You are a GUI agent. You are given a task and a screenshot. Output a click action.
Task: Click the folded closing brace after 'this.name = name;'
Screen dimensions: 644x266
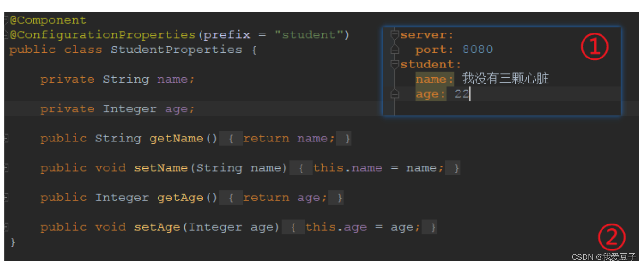[x=453, y=168]
